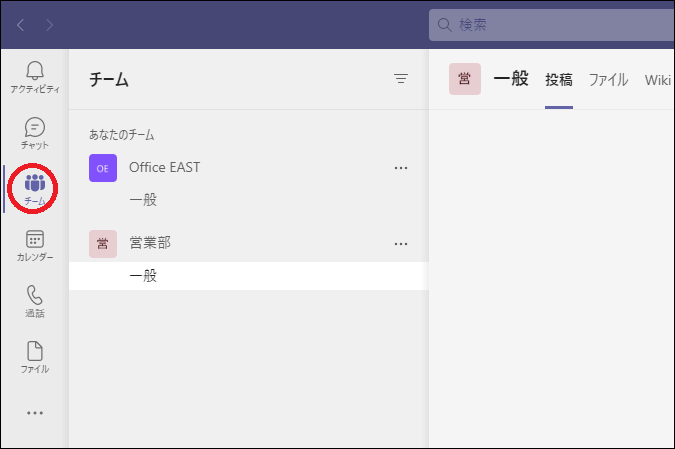Switch to the Wiki tab
The width and height of the screenshot is (675, 449).
658,80
